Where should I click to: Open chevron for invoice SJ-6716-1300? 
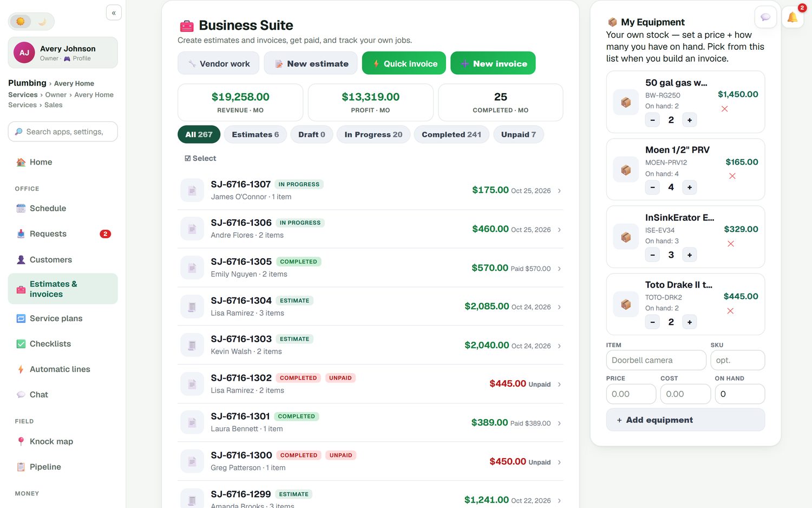pyautogui.click(x=559, y=463)
